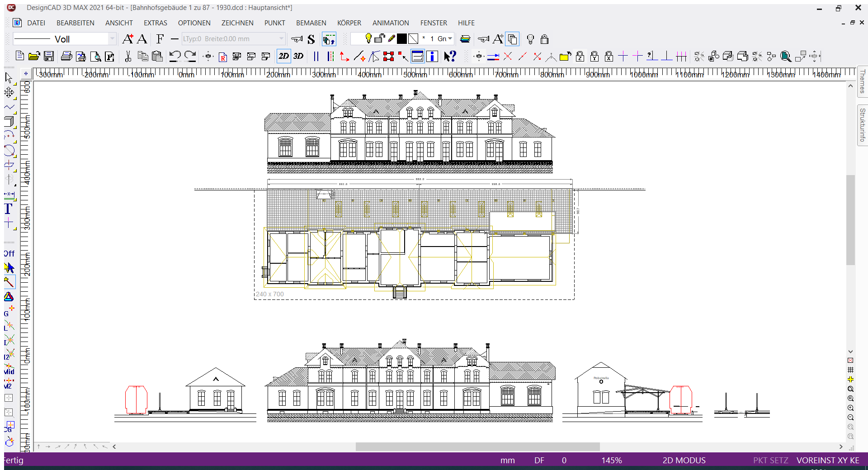Click the 2D MODUS status bar entry
Viewport: 868px width, 470px height.
click(684, 460)
